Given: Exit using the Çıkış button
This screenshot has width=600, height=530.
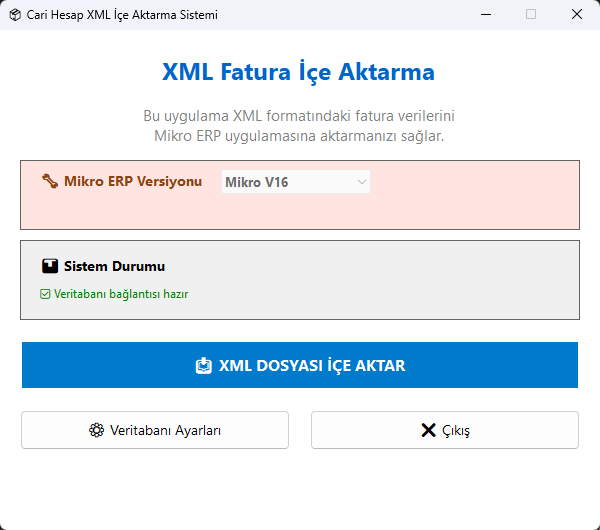Looking at the screenshot, I should (x=445, y=430).
